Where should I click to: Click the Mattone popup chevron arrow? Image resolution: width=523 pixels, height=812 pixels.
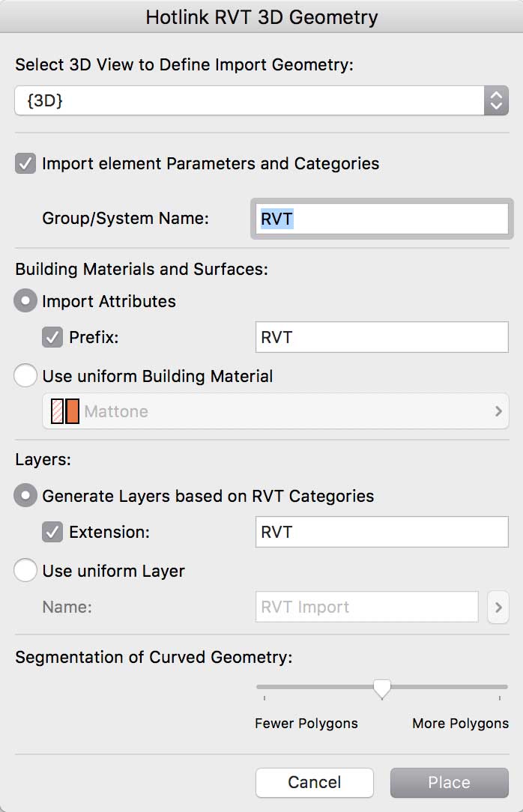(x=498, y=411)
